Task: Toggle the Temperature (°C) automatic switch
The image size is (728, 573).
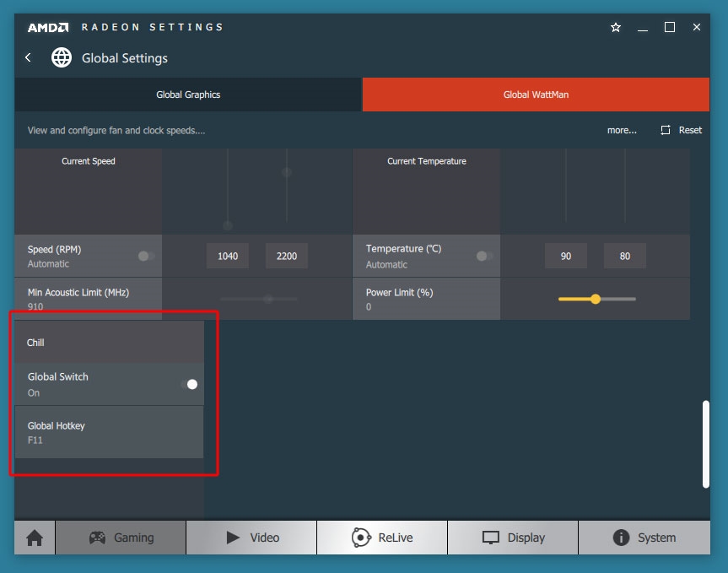Action: point(484,256)
